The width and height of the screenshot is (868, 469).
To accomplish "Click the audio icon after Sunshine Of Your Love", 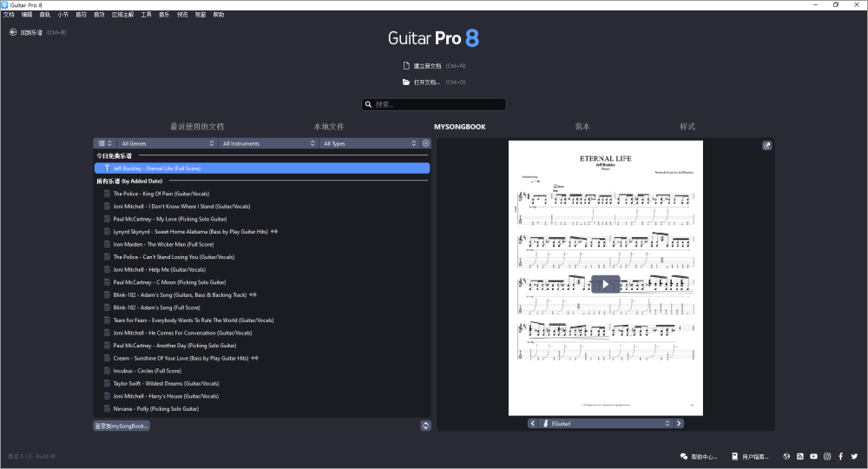I will (254, 358).
